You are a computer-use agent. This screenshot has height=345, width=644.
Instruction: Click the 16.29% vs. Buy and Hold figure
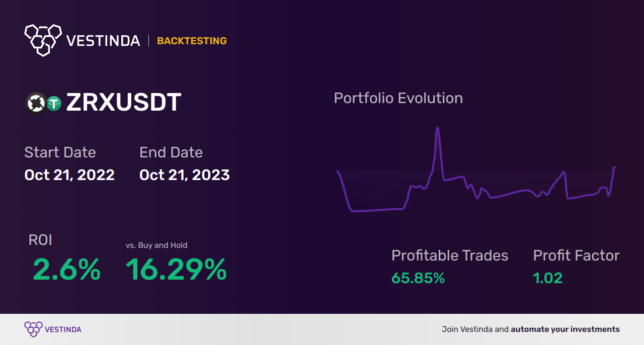point(176,270)
